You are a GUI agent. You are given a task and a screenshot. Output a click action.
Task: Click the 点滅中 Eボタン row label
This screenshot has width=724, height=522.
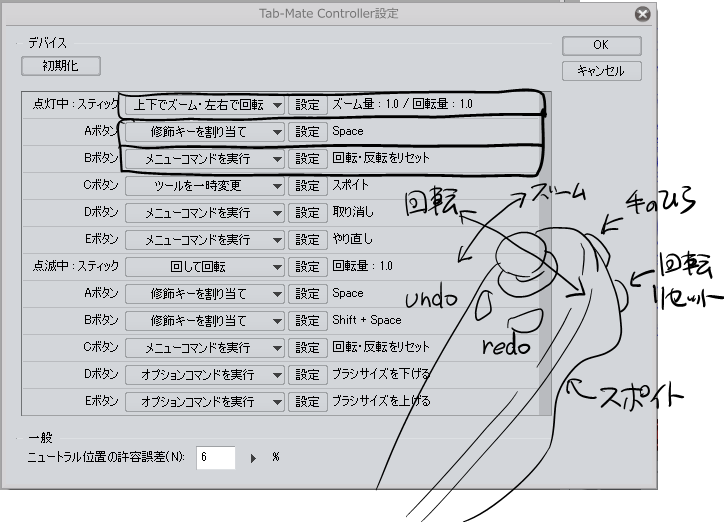point(102,401)
